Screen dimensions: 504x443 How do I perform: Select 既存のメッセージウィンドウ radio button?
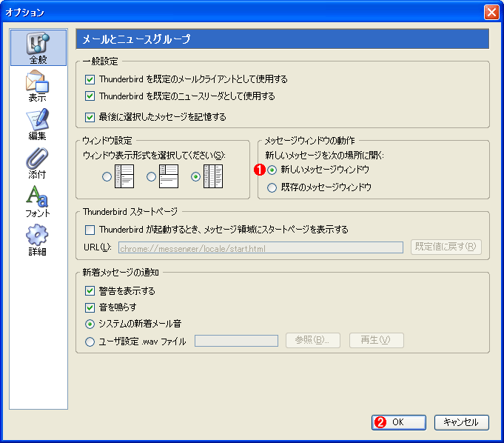(272, 187)
